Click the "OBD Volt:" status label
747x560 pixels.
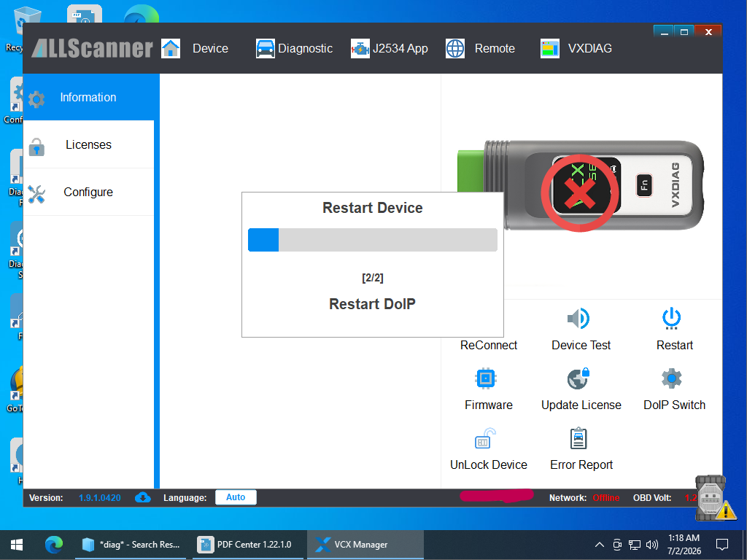(x=651, y=497)
